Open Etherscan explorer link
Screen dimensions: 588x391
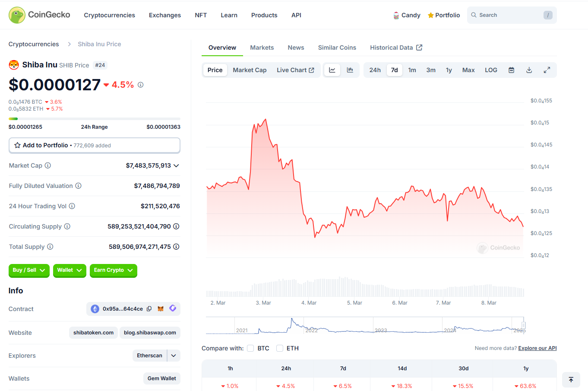click(x=150, y=356)
